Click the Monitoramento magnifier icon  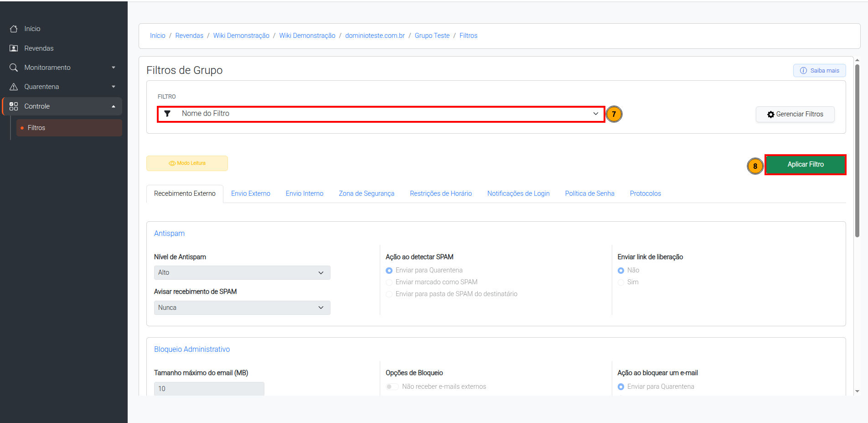click(14, 68)
